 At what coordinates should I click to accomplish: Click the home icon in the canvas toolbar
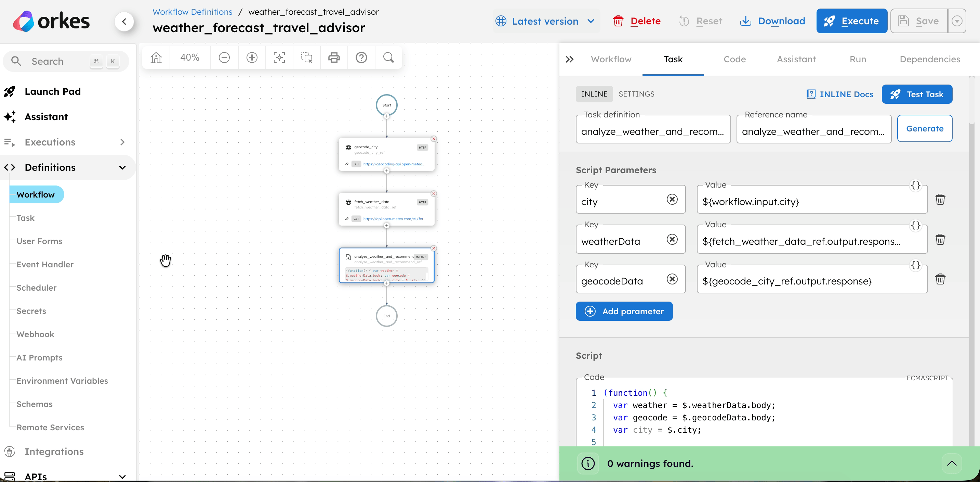(156, 58)
